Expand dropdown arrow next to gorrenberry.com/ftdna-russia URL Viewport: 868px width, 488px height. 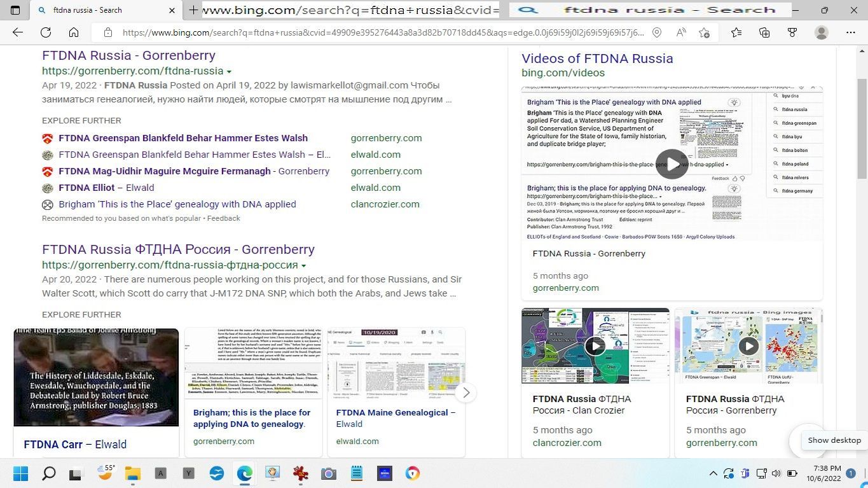(229, 72)
